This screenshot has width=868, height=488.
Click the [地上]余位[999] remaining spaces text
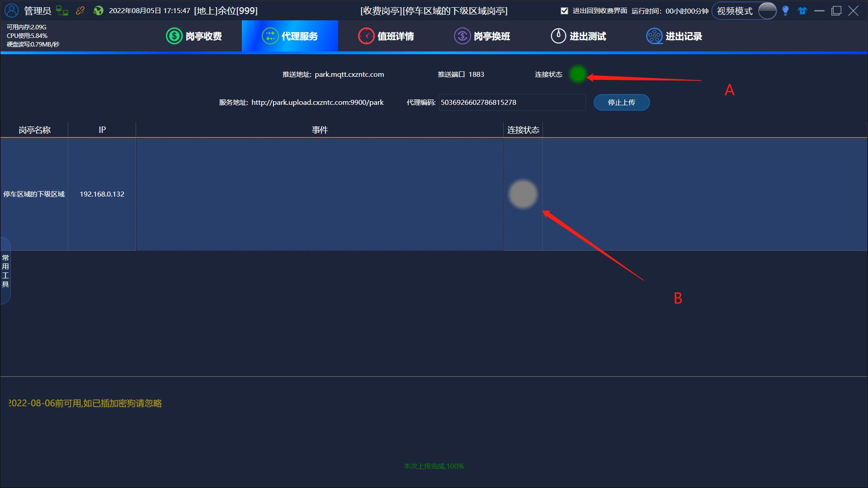coord(226,11)
